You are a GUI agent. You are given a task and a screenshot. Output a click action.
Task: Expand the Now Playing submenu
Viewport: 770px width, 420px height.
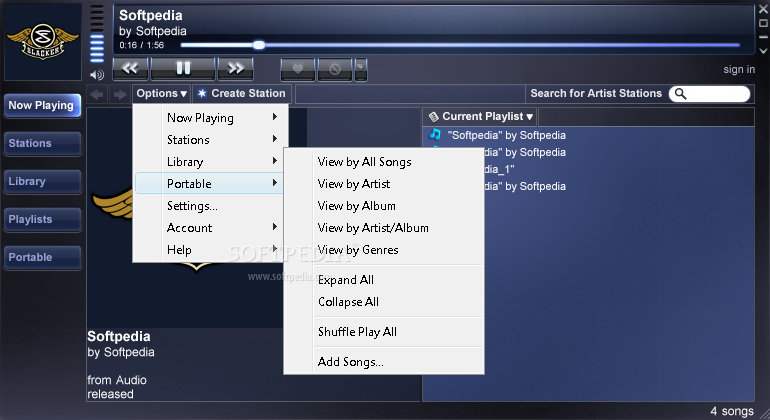[209, 117]
